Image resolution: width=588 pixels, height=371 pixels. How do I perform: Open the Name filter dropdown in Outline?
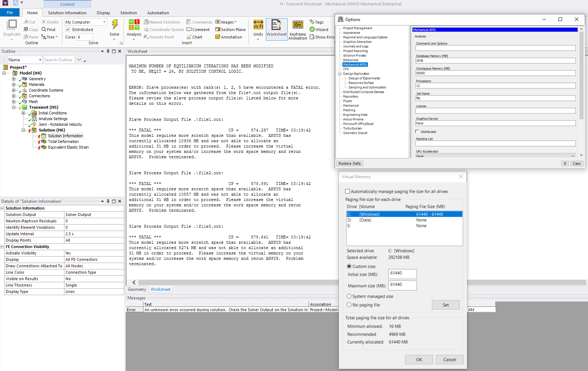click(x=40, y=60)
